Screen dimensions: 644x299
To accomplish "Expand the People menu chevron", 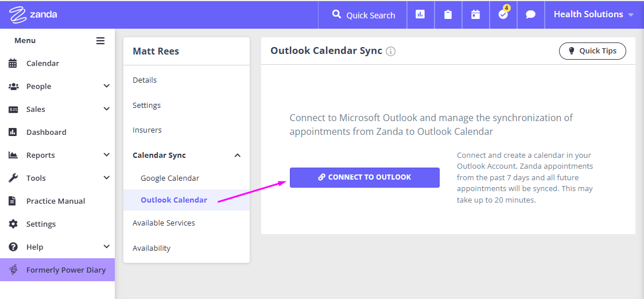I will click(106, 86).
